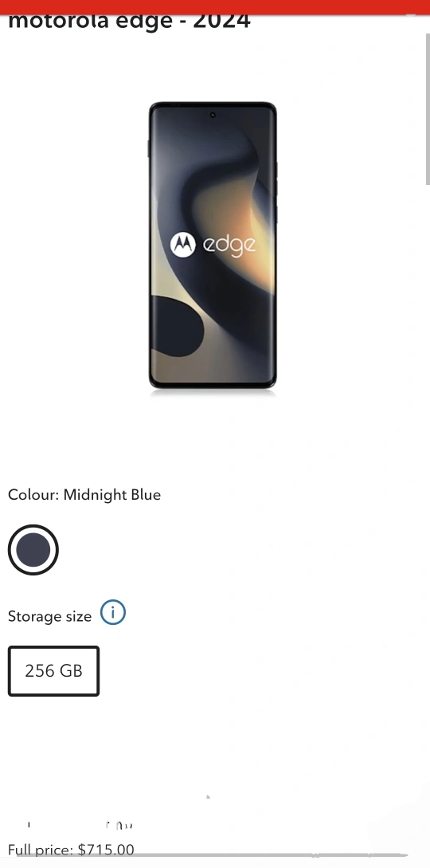Screen dimensions: 430x868
Task: Click the bottom edge of the phone image
Action: point(213,385)
